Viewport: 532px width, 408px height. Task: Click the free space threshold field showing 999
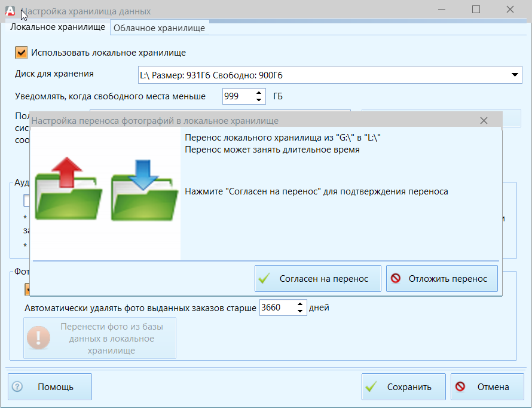pyautogui.click(x=238, y=96)
